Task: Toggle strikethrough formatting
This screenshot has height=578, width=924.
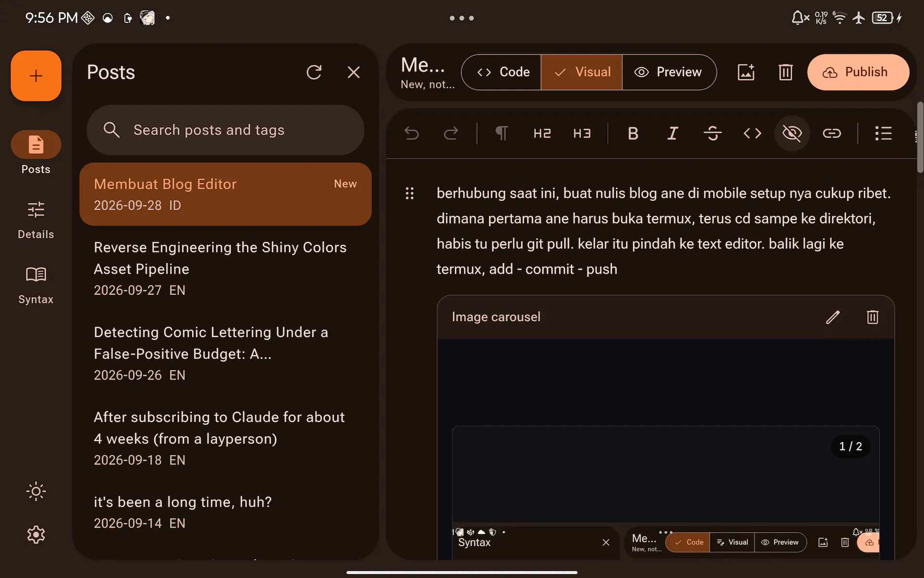Action: (x=713, y=133)
